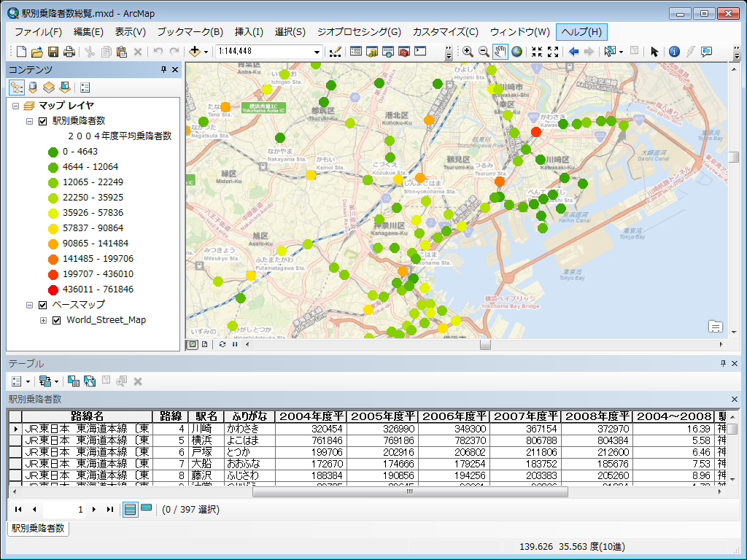Switch to Layout View button below map
The image size is (747, 560).
click(205, 344)
